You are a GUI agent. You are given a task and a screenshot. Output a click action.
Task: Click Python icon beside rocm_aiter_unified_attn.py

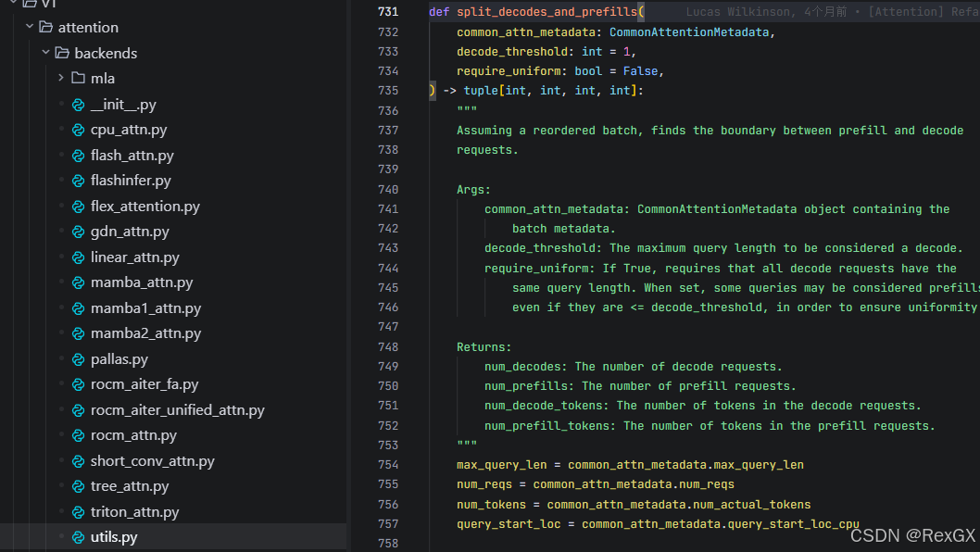(78, 410)
